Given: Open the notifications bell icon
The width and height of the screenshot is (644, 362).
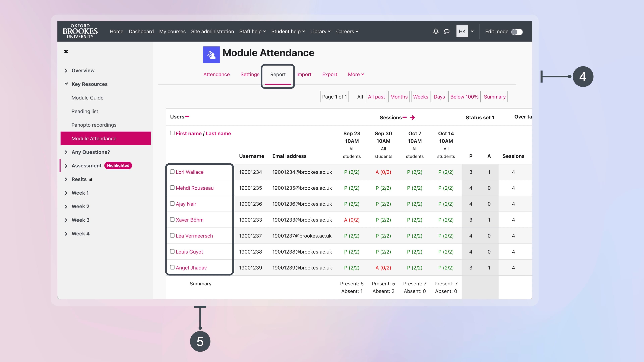Looking at the screenshot, I should (436, 32).
